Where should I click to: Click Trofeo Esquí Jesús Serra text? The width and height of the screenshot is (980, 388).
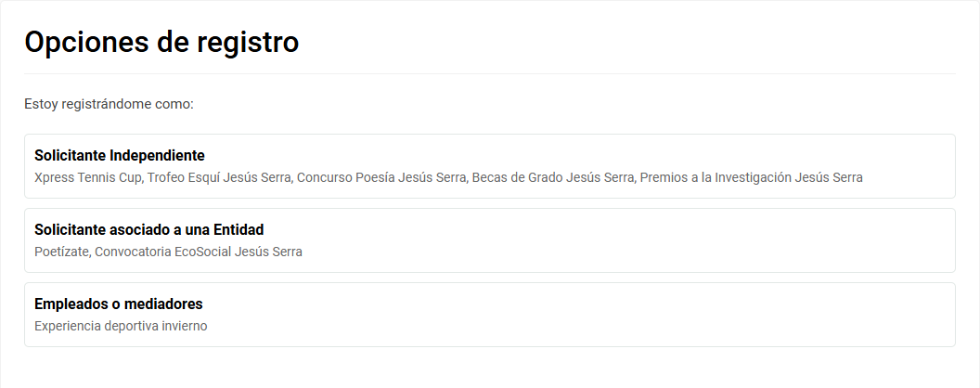221,177
